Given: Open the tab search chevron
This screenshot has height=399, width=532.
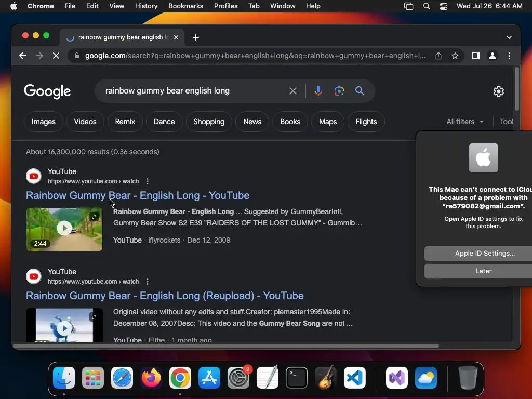Looking at the screenshot, I should 509,37.
